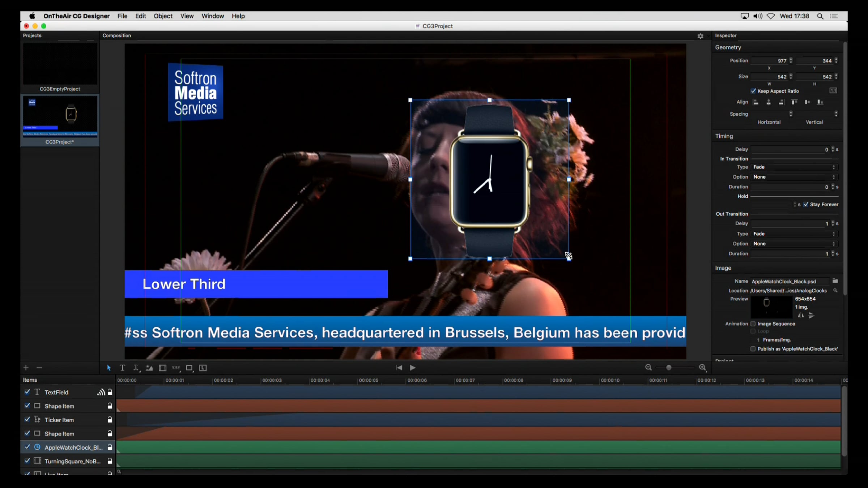Screen dimensions: 868x488
Task: Step the Timing Delay value
Action: pyautogui.click(x=833, y=149)
